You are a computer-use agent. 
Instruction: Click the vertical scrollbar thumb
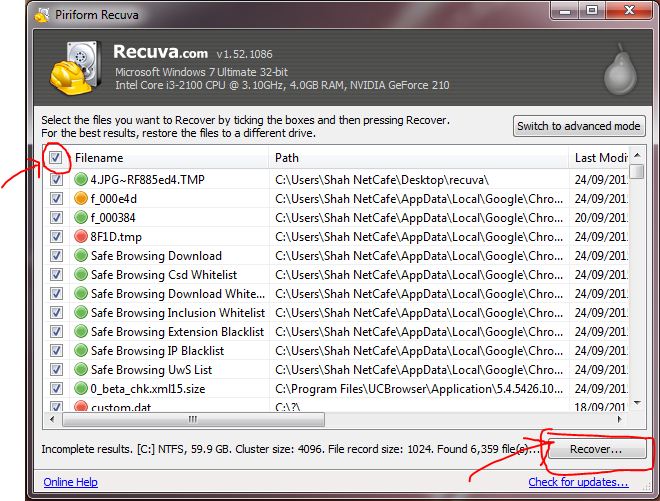(638, 171)
